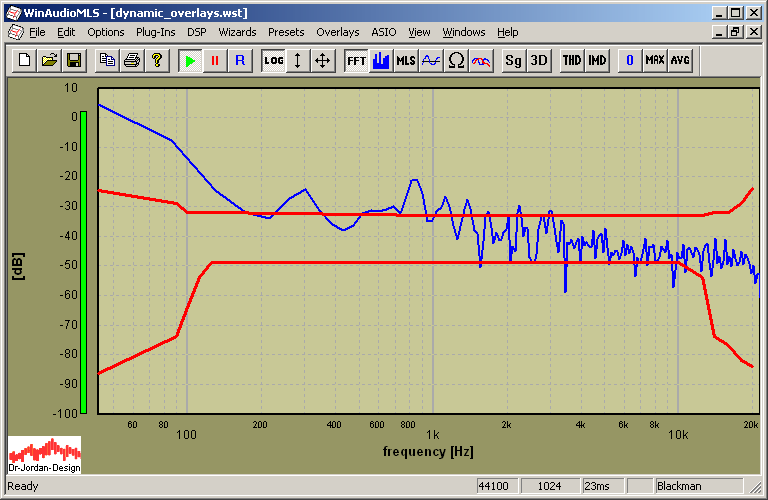The image size is (768, 500).
Task: Start measurement with green play button
Action: pos(189,60)
